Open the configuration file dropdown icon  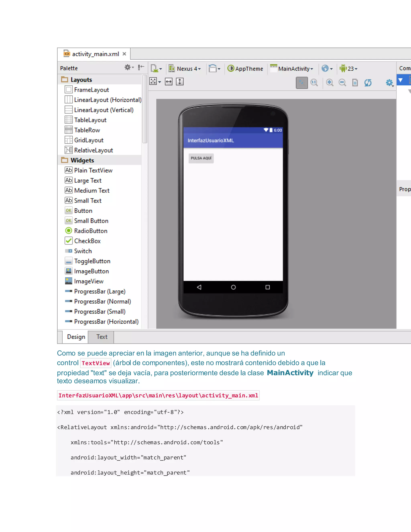coord(156,69)
